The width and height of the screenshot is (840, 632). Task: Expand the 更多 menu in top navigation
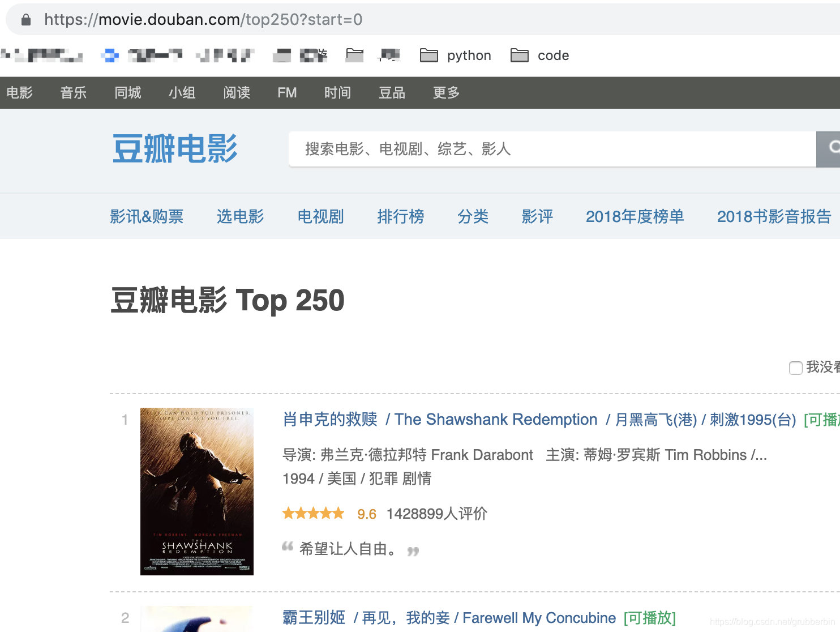(x=447, y=93)
